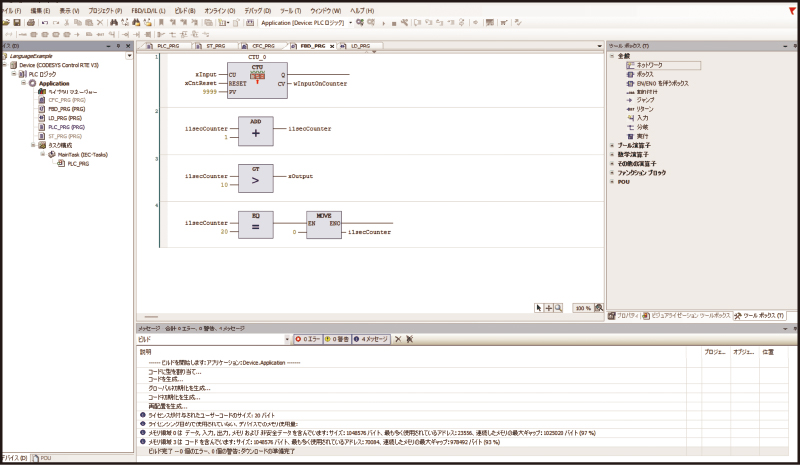Collapse the タスク構成 node
Screen dimensions: 800x465
[33, 145]
